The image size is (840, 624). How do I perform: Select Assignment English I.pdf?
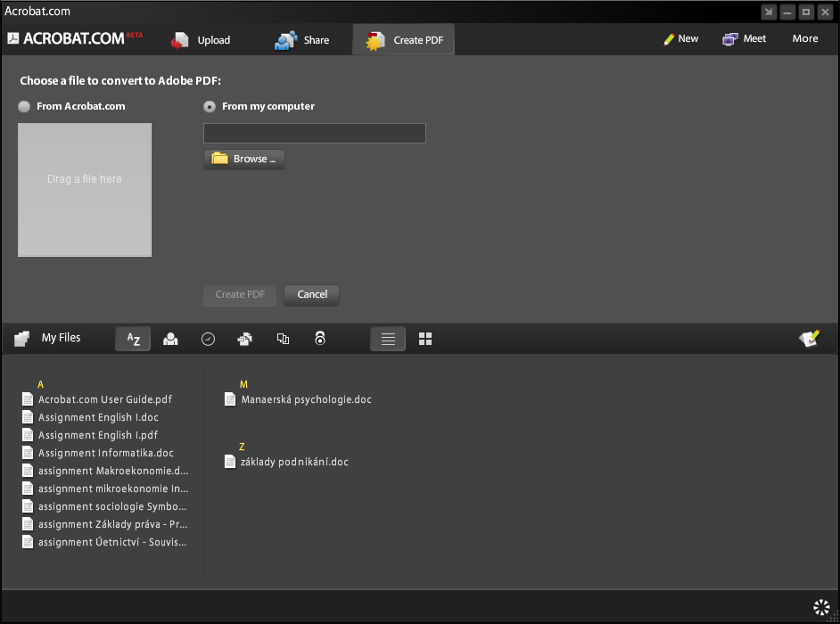coord(98,435)
